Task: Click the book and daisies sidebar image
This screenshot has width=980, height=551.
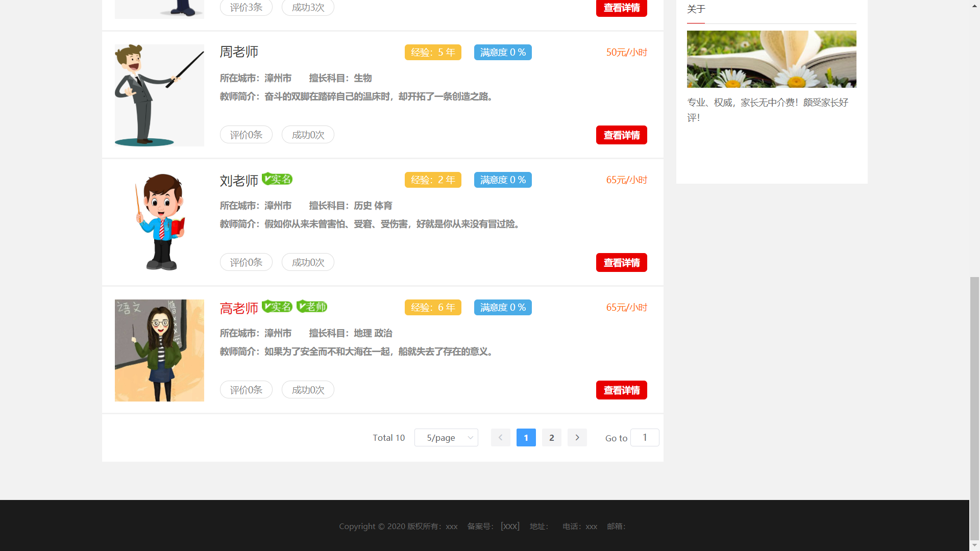Action: tap(771, 59)
